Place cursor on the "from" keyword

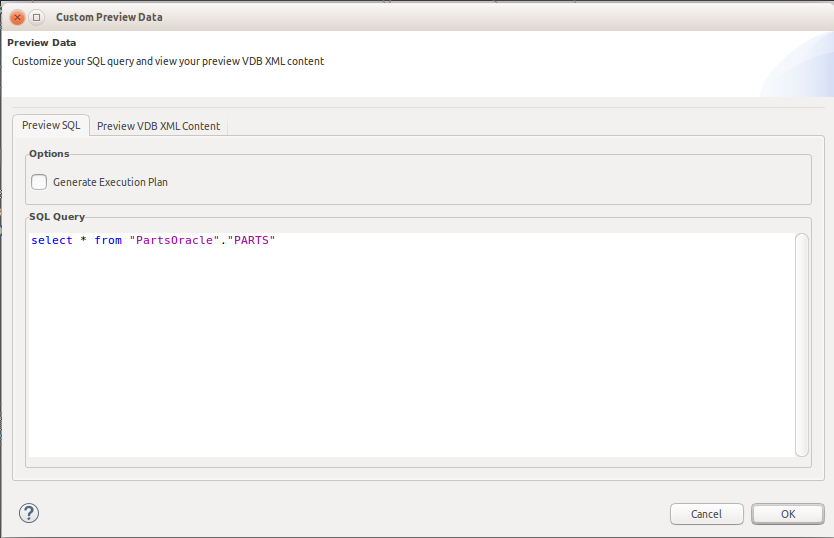point(108,241)
